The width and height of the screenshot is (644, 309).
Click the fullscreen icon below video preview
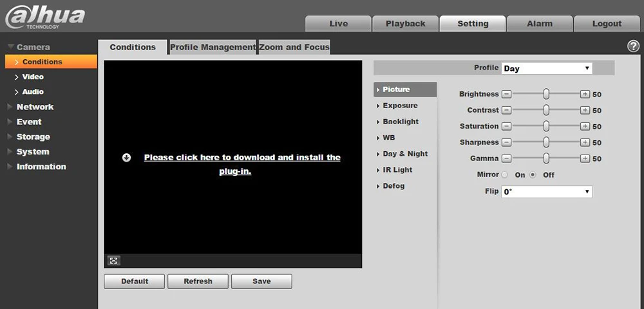114,261
